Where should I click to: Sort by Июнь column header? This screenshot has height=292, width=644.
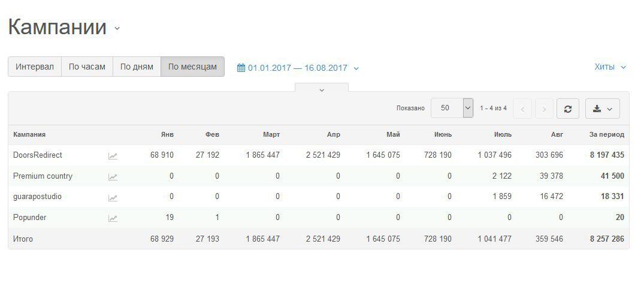click(x=443, y=134)
